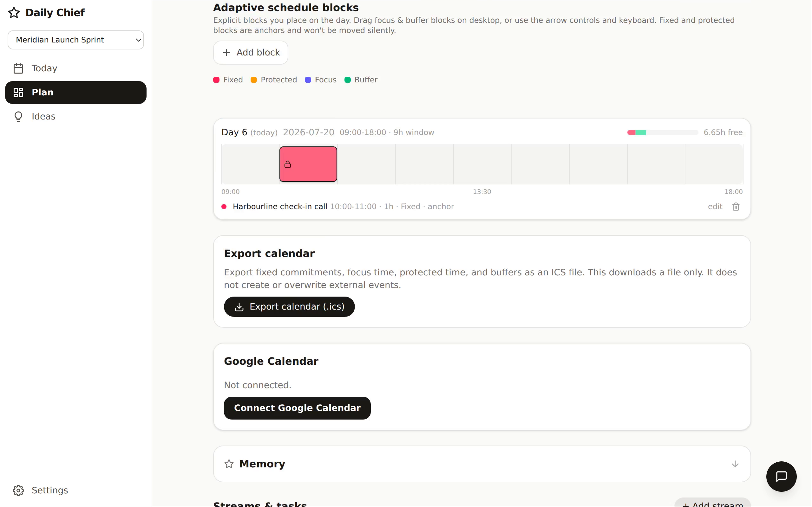Edit the Harbourline check-in call block
The width and height of the screenshot is (812, 507).
(x=715, y=207)
